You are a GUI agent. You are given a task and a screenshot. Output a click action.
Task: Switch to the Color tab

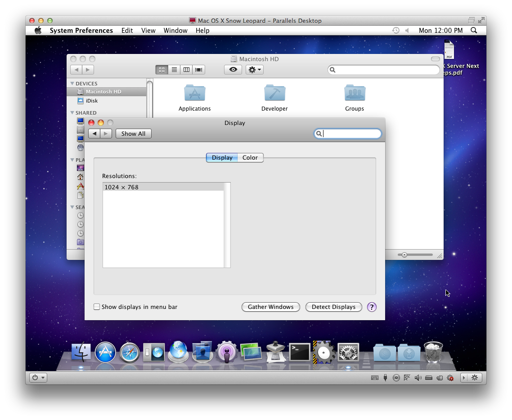[x=250, y=158]
